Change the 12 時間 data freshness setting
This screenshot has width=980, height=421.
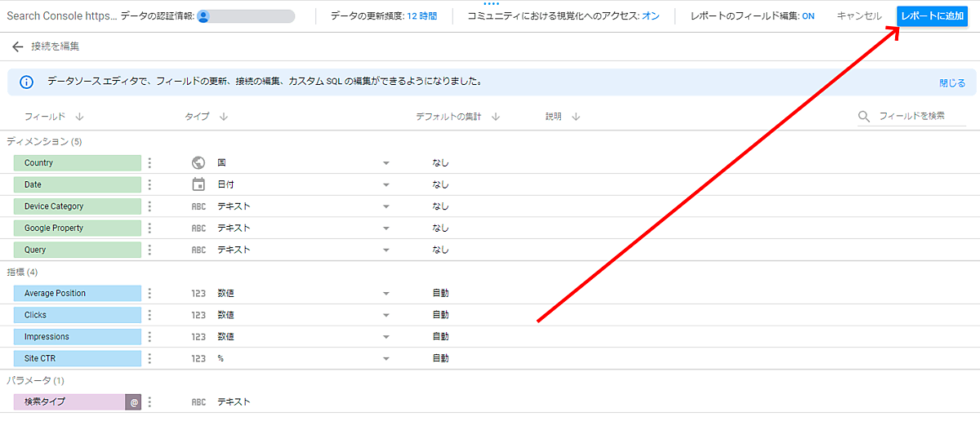[421, 16]
